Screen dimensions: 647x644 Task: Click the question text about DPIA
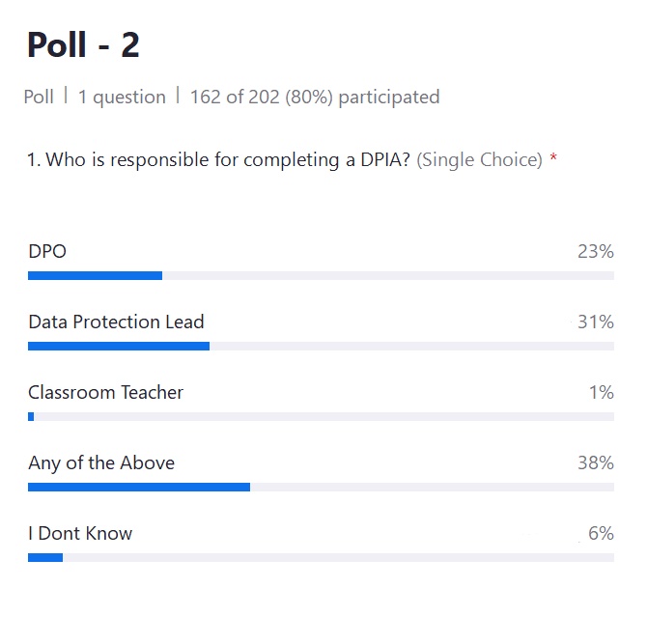coord(220,159)
